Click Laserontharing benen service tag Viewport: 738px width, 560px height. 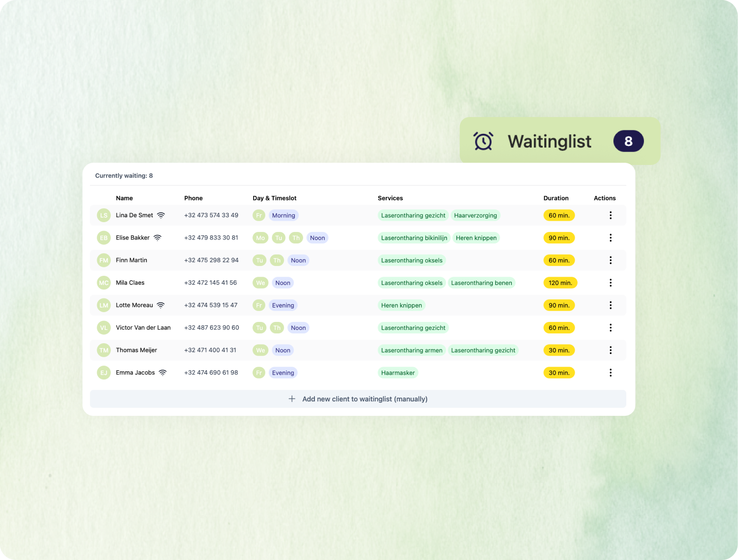(x=482, y=283)
